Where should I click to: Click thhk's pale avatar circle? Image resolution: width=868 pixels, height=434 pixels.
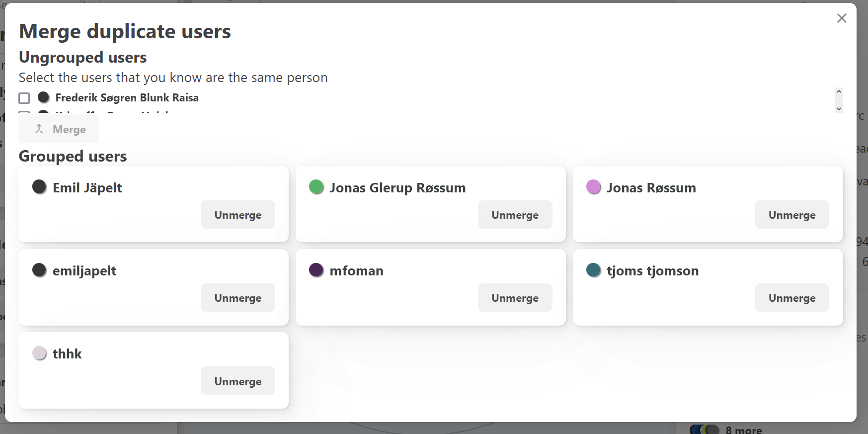39,353
